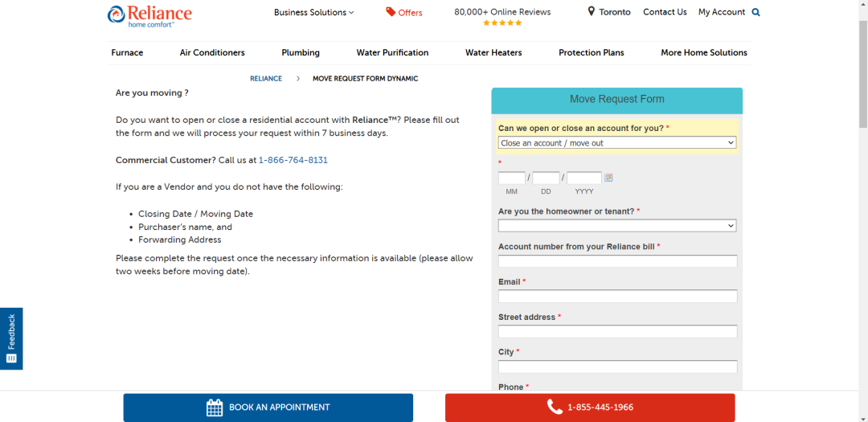Focus the DD day field

tap(546, 178)
